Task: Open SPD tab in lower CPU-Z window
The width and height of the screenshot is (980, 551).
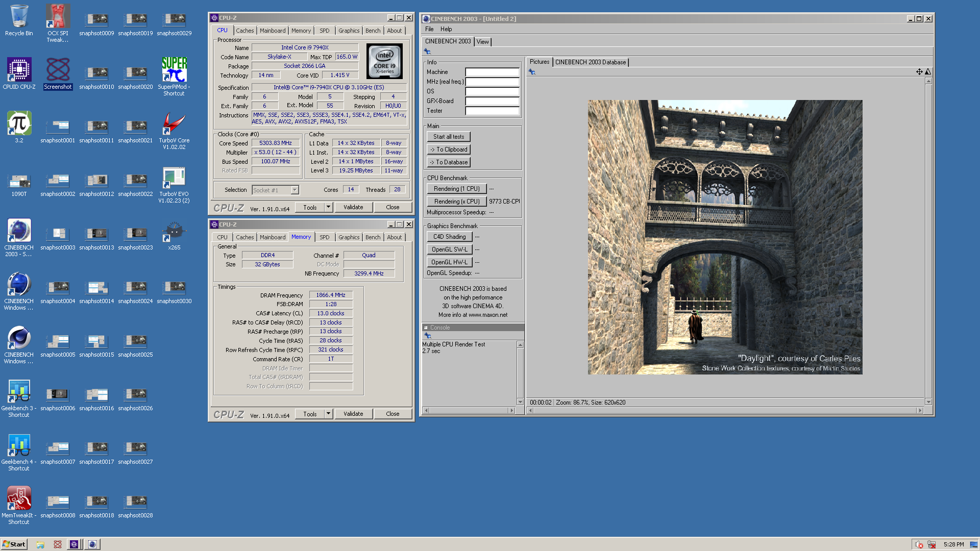Action: point(324,237)
